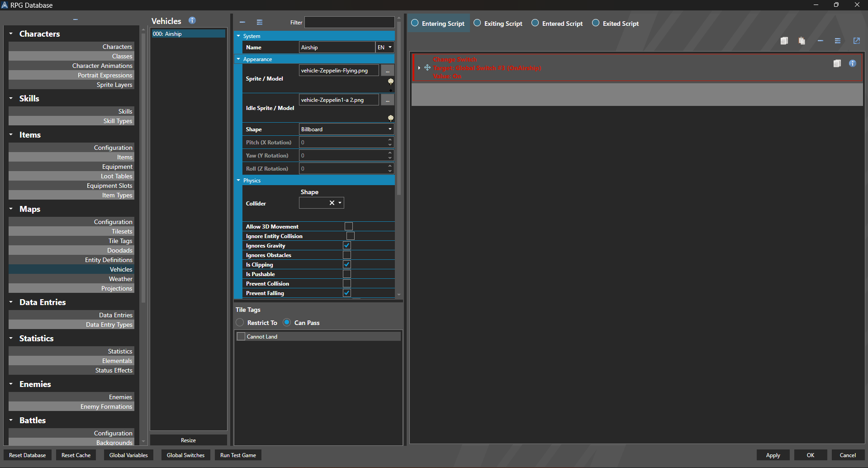The height and width of the screenshot is (468, 868).
Task: Click the Global Switches button
Action: pos(185,455)
